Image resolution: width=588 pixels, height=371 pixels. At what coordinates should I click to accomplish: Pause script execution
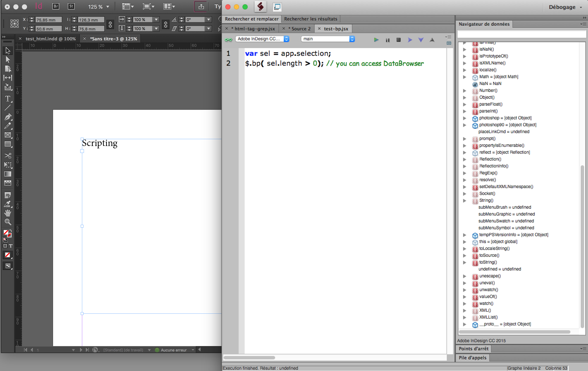coord(387,40)
